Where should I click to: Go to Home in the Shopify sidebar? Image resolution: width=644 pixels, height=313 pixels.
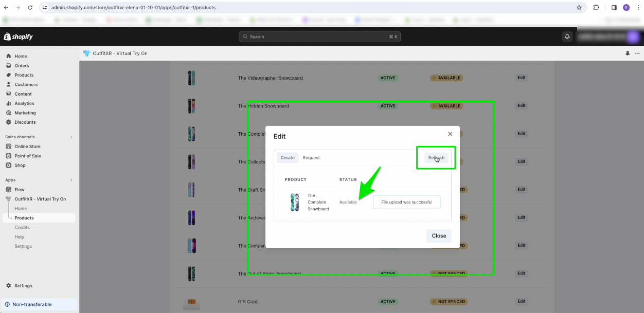21,56
